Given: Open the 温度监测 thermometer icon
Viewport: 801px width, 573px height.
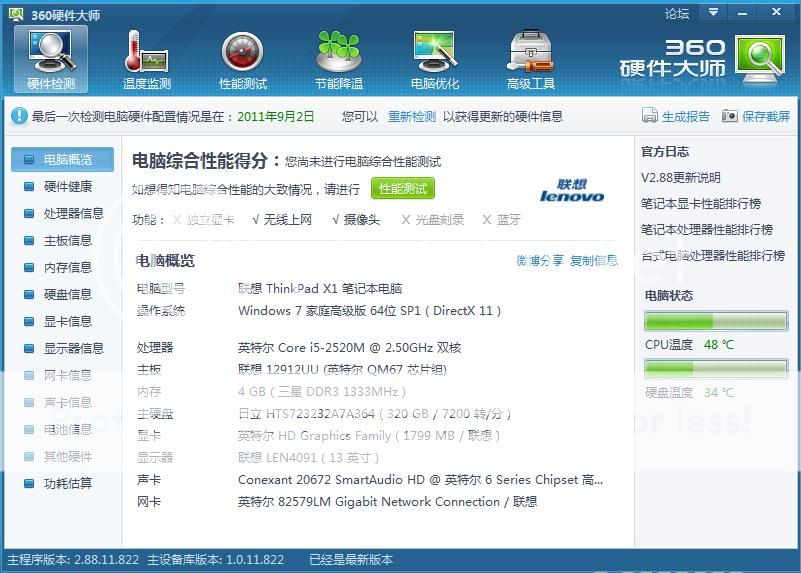Looking at the screenshot, I should click(147, 59).
